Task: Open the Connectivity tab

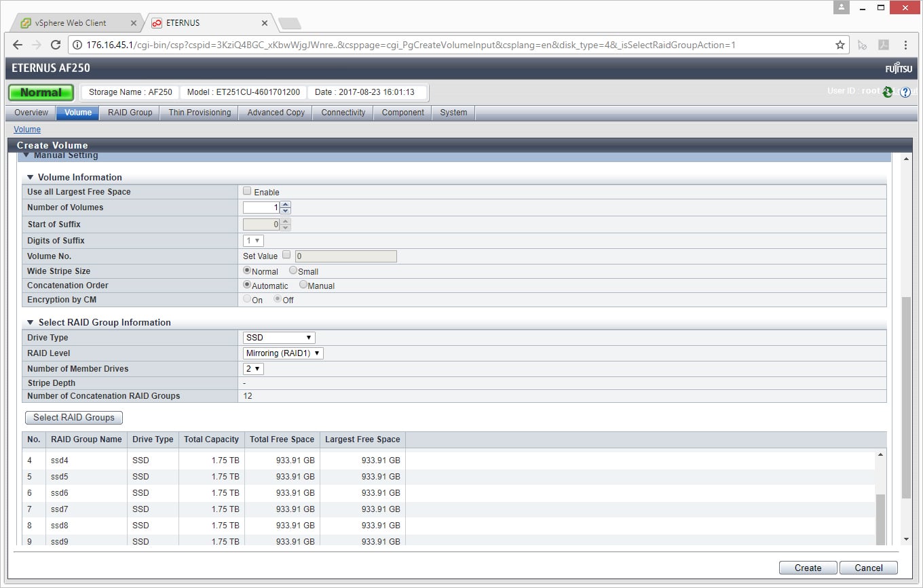Action: [343, 113]
